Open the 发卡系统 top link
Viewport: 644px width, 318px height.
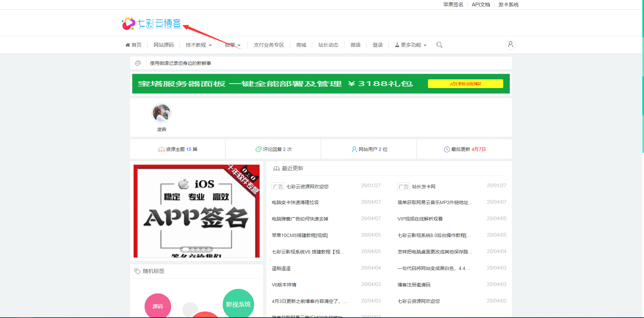click(508, 5)
